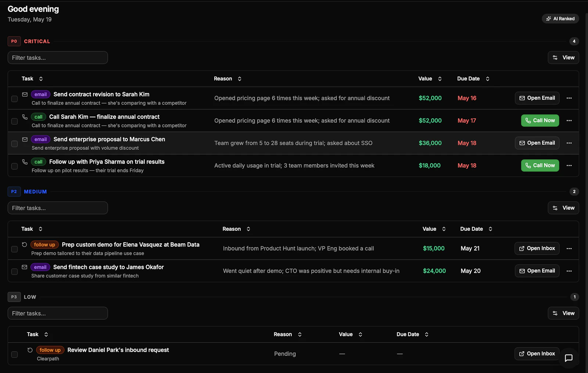
Task: Check the Marcus Chen enterprise proposal checkbox
Action: coord(14,144)
